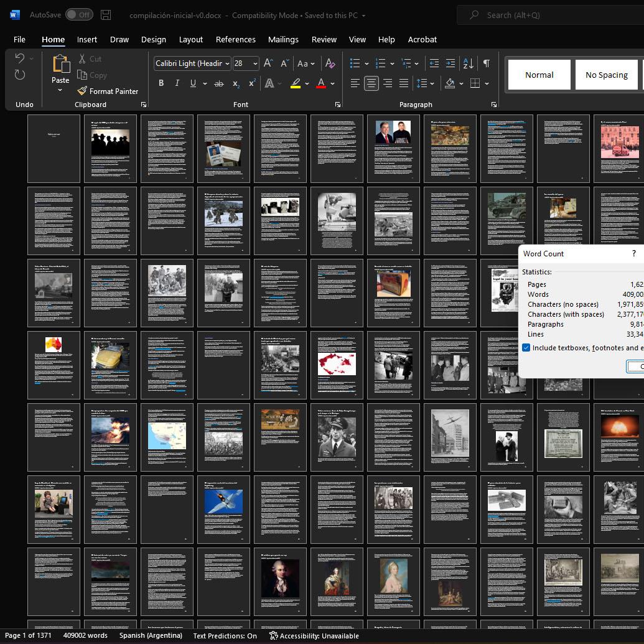
Task: Decrease paragraph indent
Action: click(x=434, y=63)
